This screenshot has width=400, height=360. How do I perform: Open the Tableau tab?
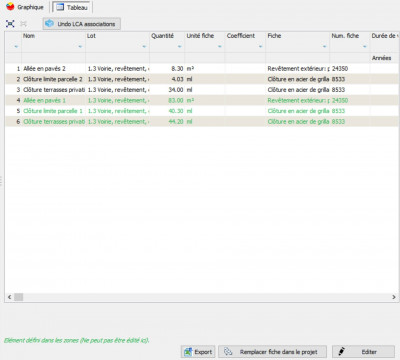[72, 7]
